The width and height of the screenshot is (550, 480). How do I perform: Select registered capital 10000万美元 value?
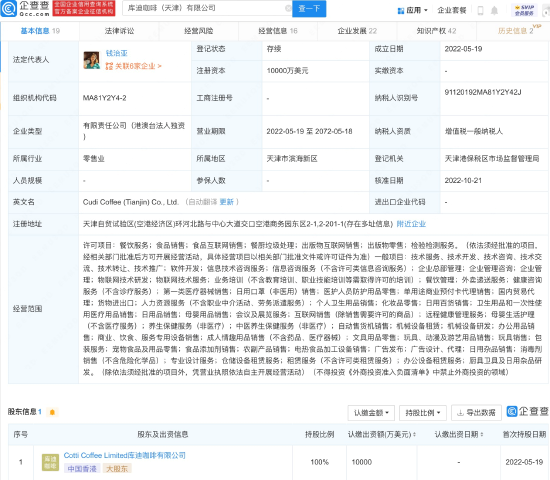click(287, 71)
